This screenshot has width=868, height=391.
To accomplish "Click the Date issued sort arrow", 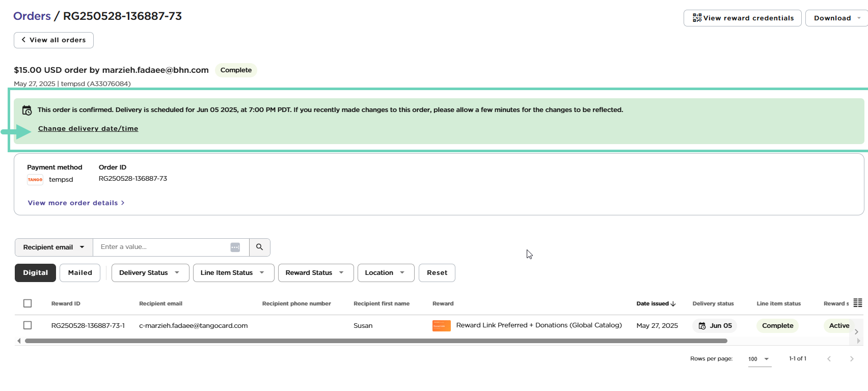I will pyautogui.click(x=673, y=304).
